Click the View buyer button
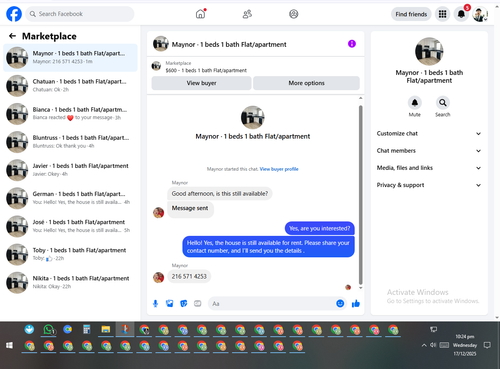This screenshot has height=369, width=500. pyautogui.click(x=201, y=83)
